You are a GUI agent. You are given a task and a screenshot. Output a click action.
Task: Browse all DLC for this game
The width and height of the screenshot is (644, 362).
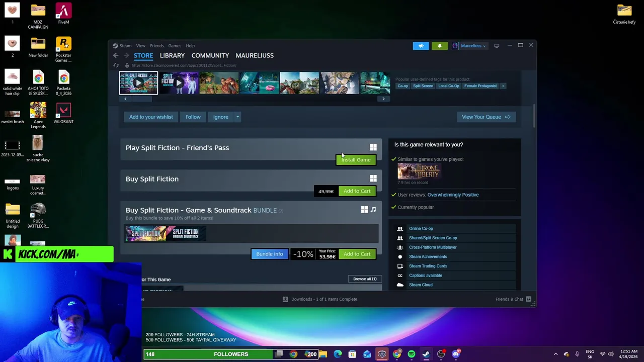[365, 279]
